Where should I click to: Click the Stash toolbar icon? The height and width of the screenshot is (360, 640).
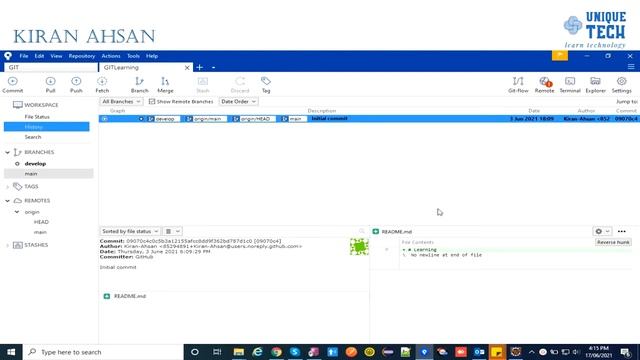point(203,85)
